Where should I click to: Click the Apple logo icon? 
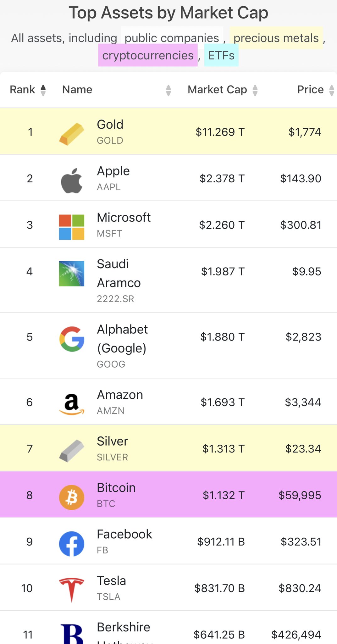pyautogui.click(x=72, y=180)
